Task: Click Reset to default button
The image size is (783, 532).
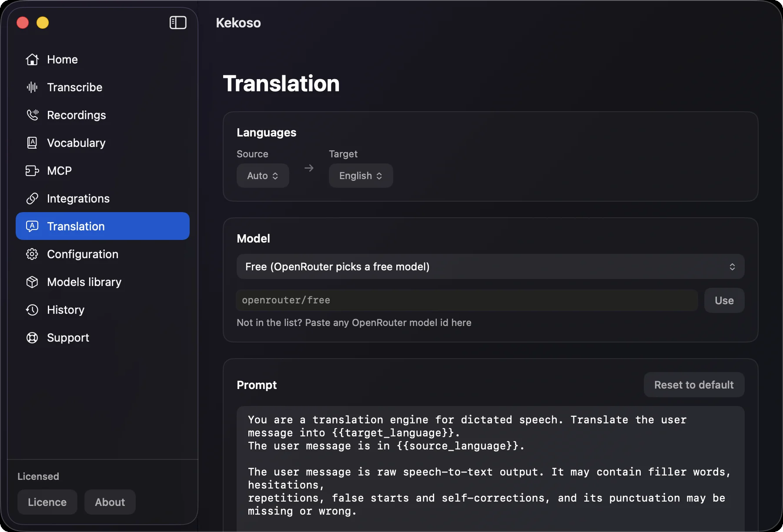Action: [694, 385]
